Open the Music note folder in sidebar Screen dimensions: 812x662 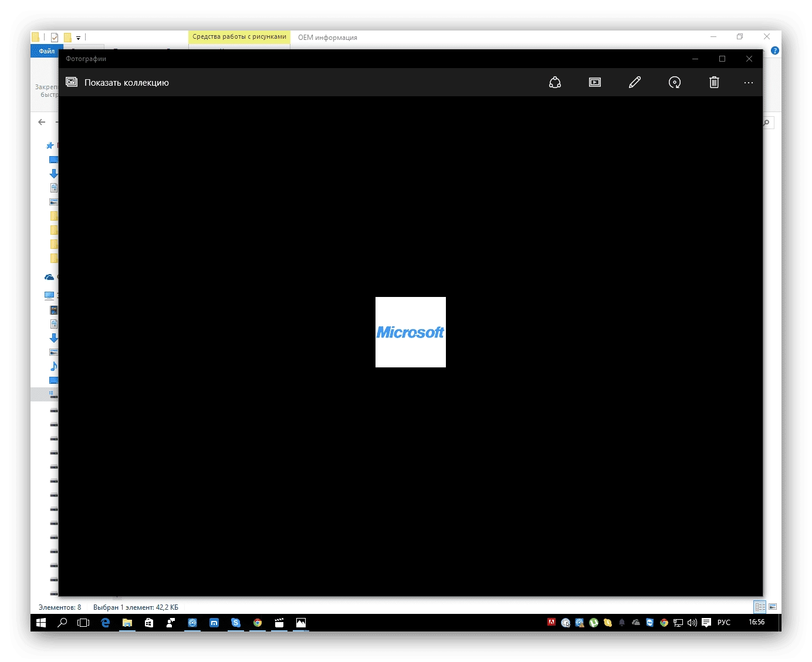(x=54, y=366)
